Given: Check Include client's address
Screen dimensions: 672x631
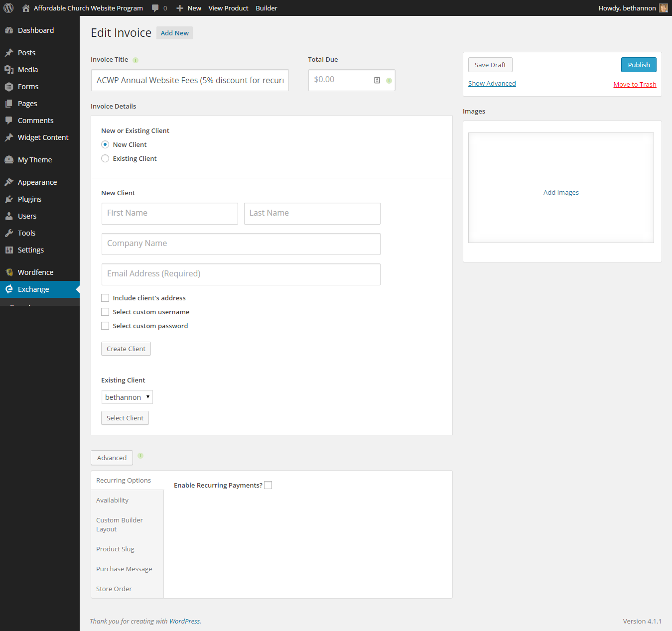Looking at the screenshot, I should point(105,298).
